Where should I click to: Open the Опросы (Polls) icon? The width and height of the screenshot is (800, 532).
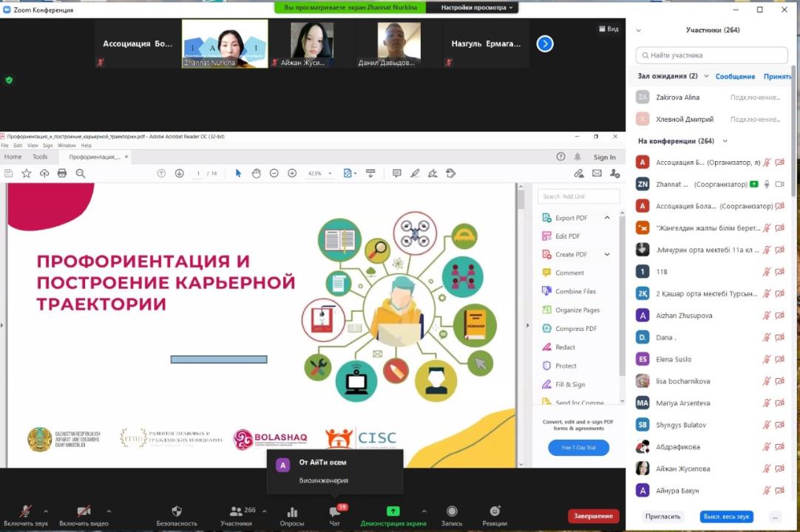(x=291, y=512)
